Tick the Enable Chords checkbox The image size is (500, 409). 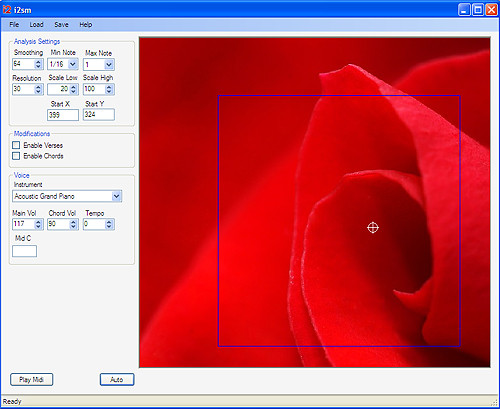(x=16, y=156)
